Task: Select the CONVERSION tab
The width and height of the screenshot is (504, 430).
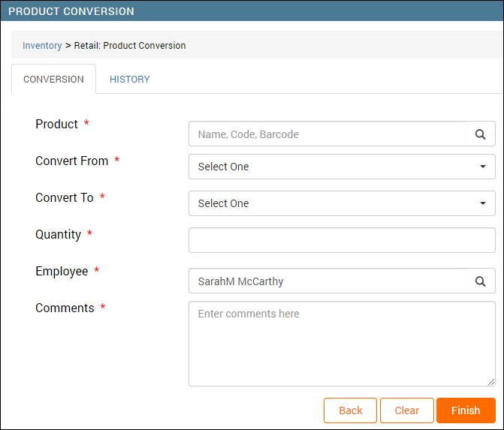Action: coord(53,80)
